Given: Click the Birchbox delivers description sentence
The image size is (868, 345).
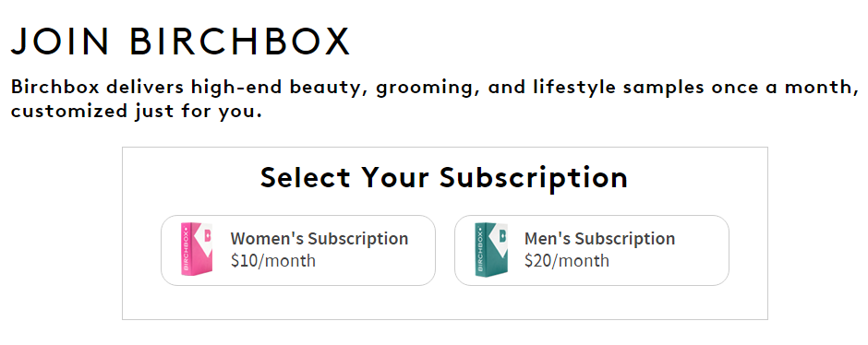Looking at the screenshot, I should point(435,100).
